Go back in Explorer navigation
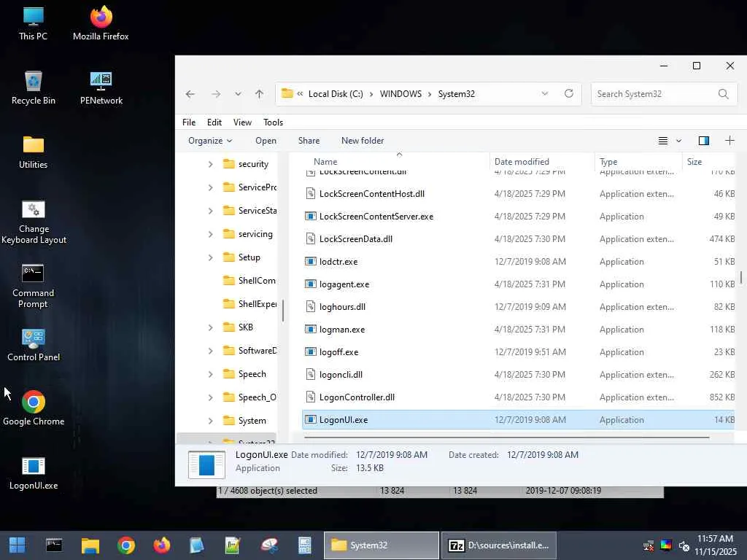Viewport: 747px width, 560px height. pos(190,94)
